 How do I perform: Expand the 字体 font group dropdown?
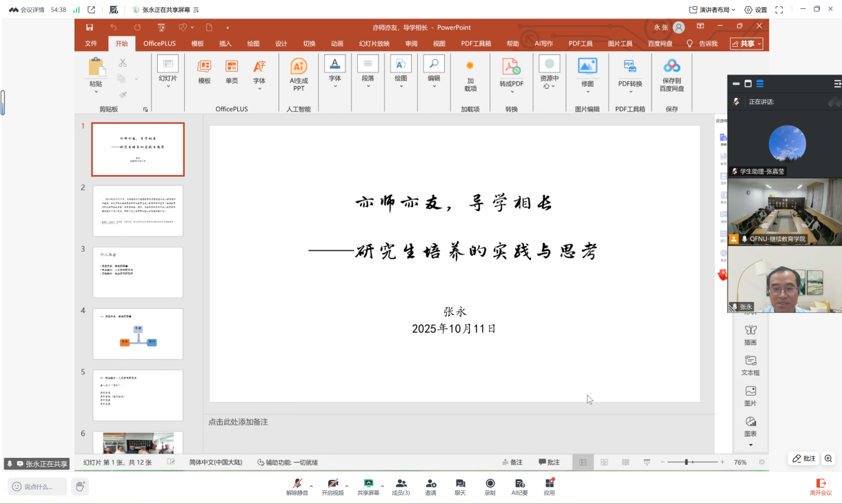[x=334, y=86]
